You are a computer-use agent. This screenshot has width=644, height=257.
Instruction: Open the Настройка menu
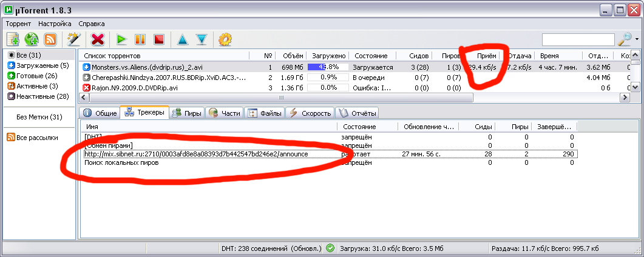(55, 24)
